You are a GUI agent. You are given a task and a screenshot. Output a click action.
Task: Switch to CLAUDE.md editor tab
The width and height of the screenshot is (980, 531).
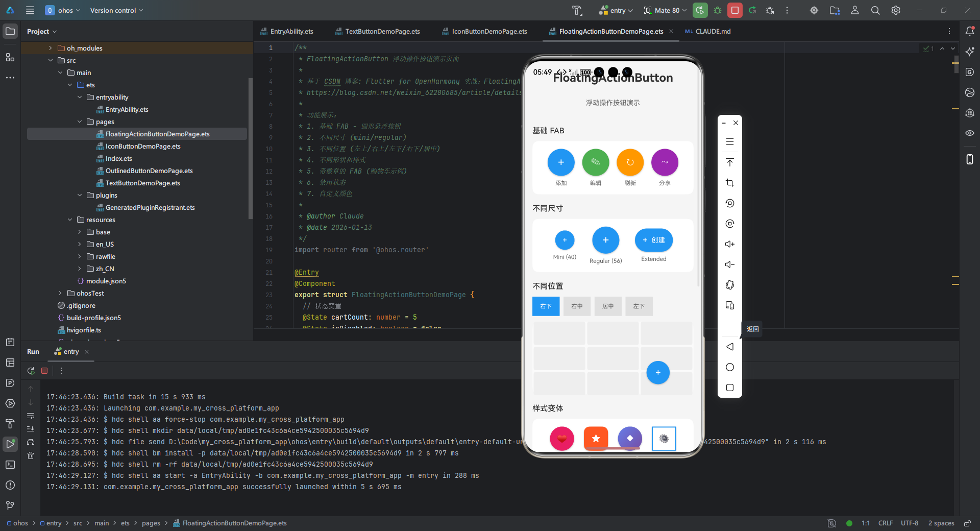click(708, 31)
